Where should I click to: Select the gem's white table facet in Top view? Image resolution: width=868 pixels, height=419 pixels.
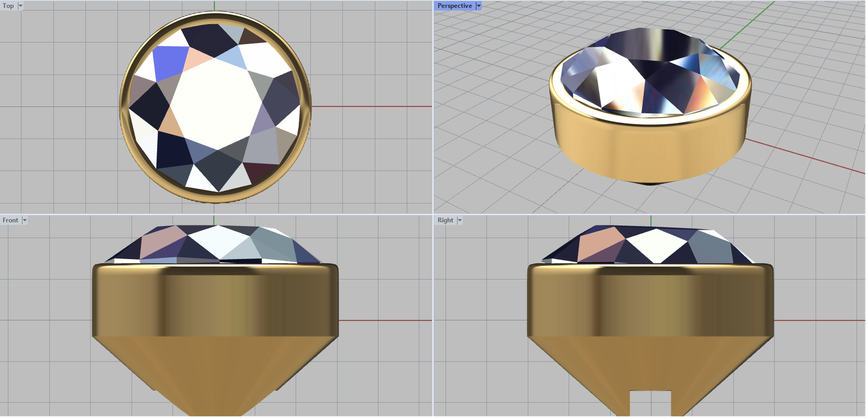[214, 103]
